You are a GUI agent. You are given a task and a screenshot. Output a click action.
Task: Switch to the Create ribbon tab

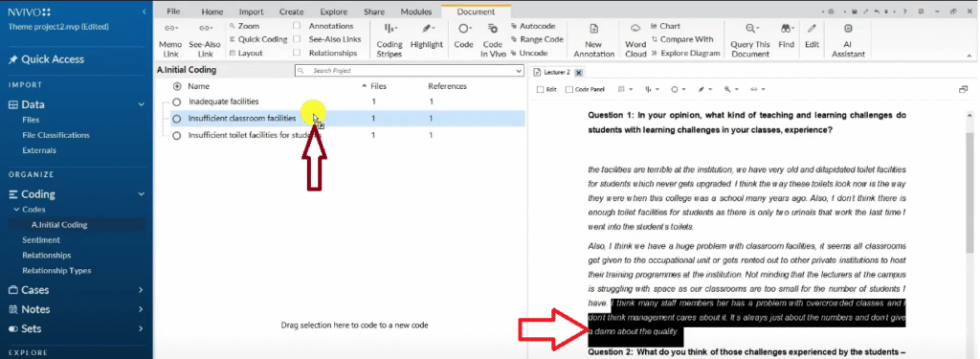pyautogui.click(x=291, y=11)
